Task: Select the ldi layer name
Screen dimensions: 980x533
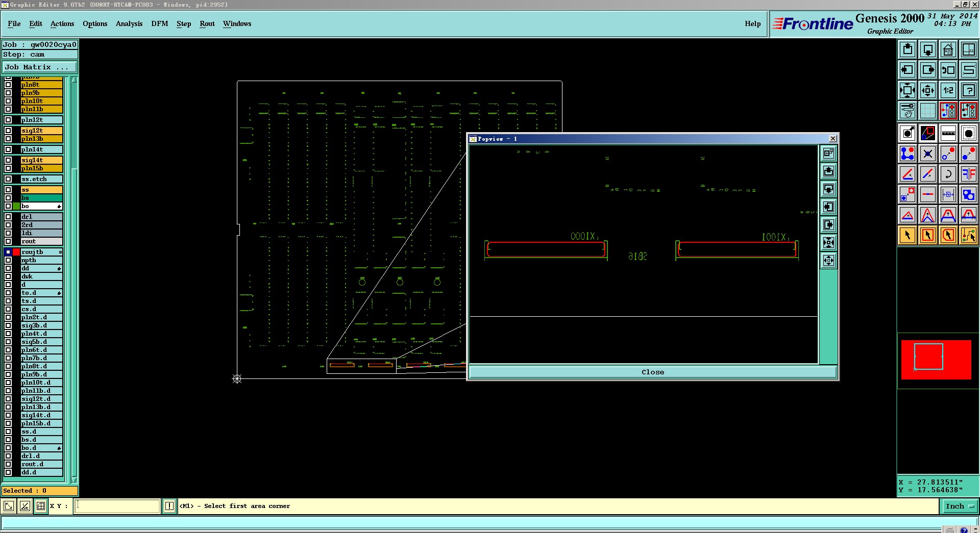Action: pos(41,233)
